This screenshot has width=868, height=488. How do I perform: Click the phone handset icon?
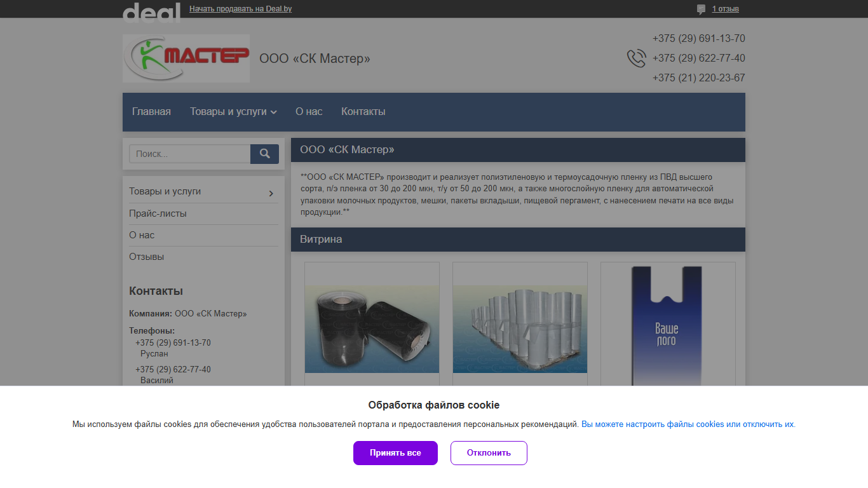pyautogui.click(x=636, y=58)
